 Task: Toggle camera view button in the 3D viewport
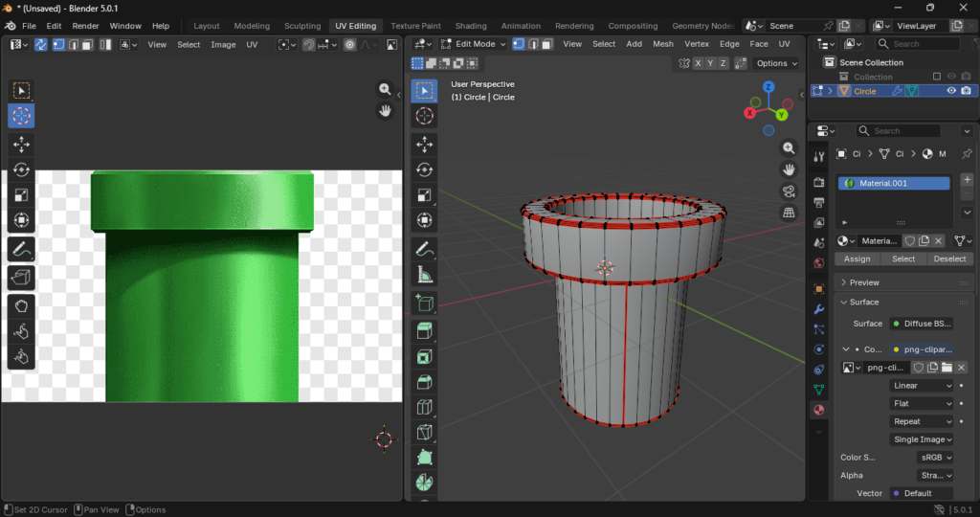coord(790,191)
